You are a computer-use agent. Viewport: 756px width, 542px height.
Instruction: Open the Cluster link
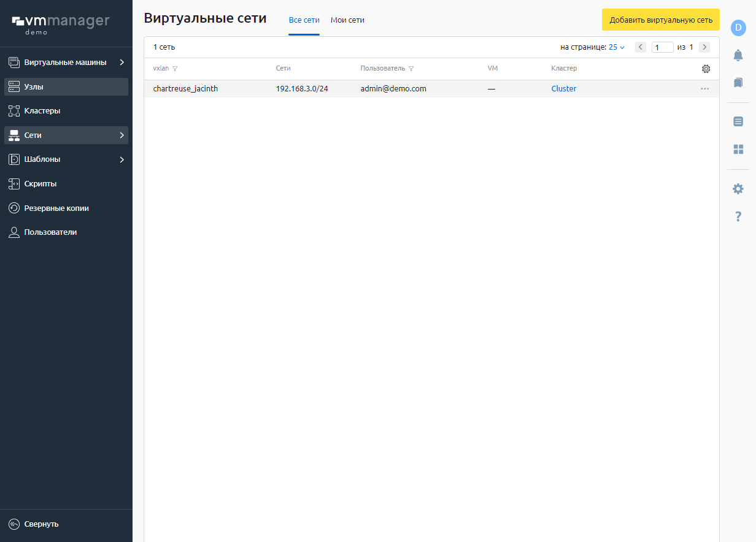(x=564, y=89)
